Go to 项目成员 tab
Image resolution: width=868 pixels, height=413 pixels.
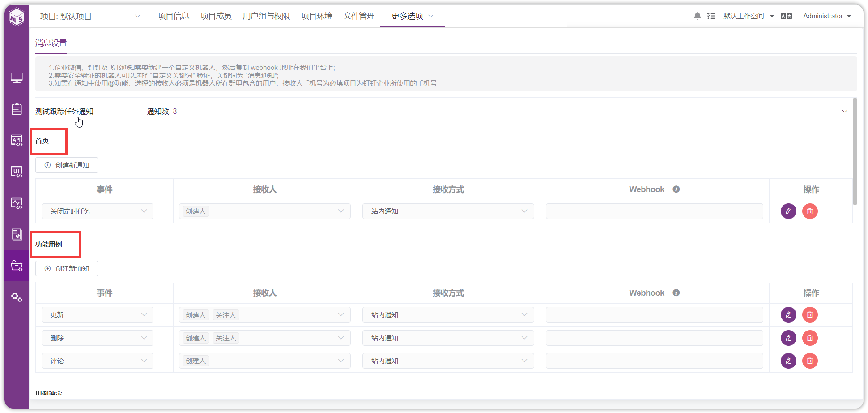pos(216,16)
